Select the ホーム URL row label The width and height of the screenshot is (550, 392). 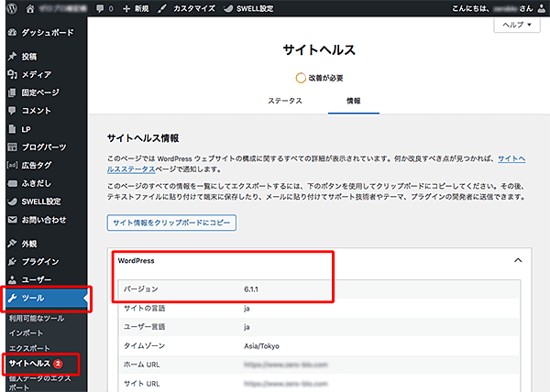(x=141, y=365)
